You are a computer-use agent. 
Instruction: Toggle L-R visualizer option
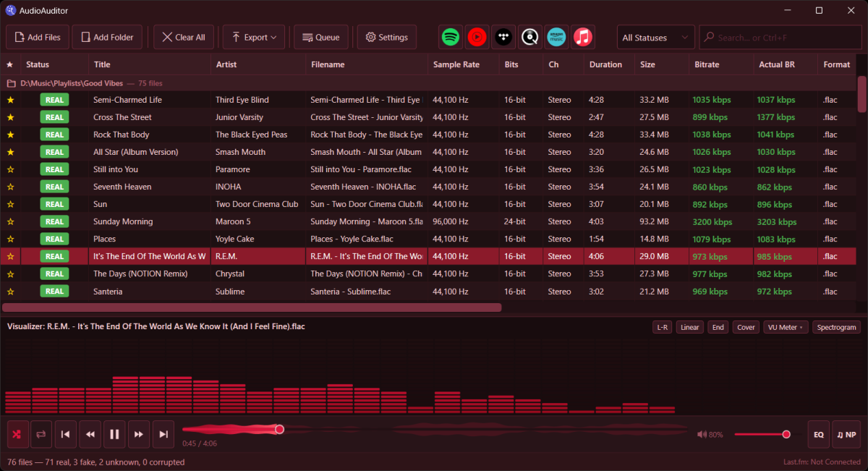point(662,327)
